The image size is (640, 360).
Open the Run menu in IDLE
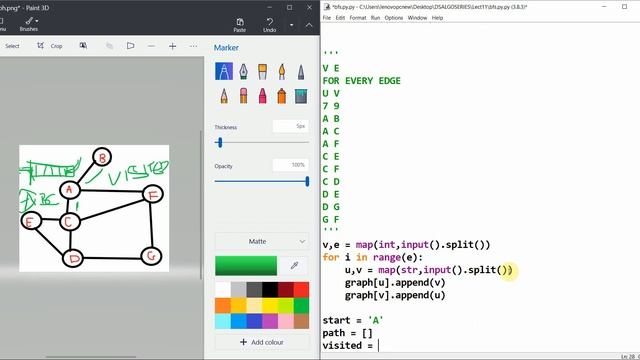pyautogui.click(x=375, y=18)
